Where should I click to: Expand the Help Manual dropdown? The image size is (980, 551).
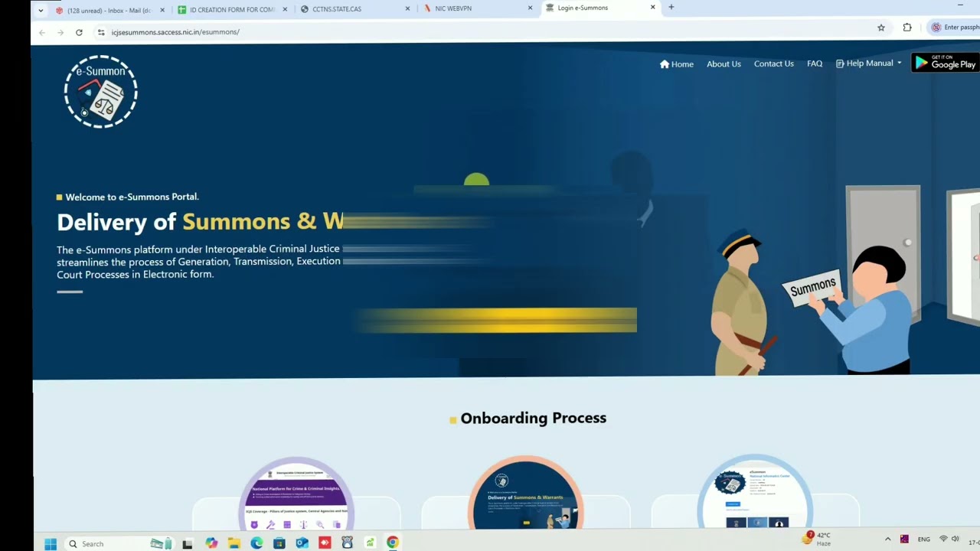869,64
